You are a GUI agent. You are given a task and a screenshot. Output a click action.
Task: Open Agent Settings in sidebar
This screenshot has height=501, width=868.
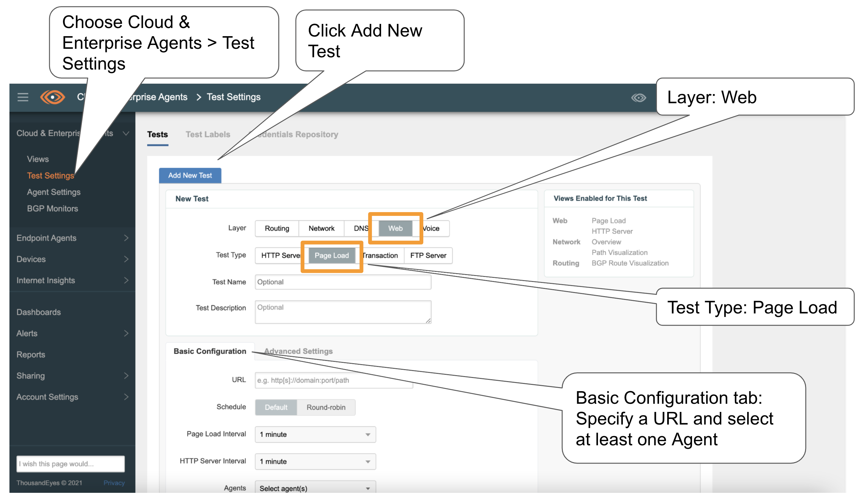click(54, 192)
